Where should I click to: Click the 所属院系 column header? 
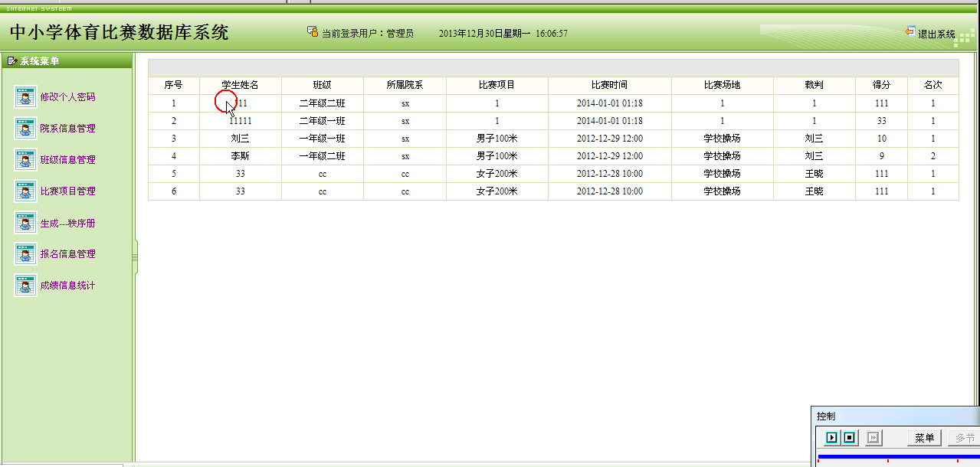(405, 85)
